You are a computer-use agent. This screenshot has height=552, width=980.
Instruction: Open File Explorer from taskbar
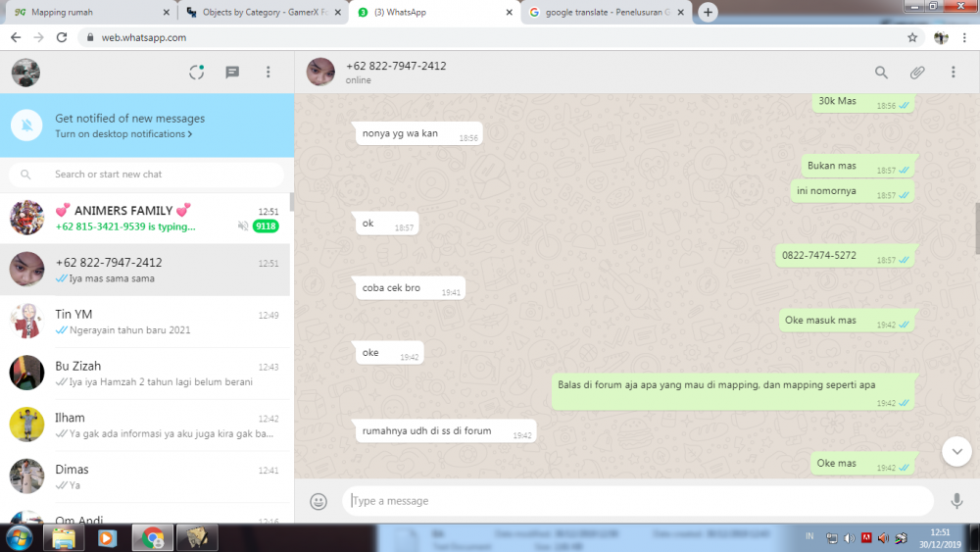pos(63,537)
